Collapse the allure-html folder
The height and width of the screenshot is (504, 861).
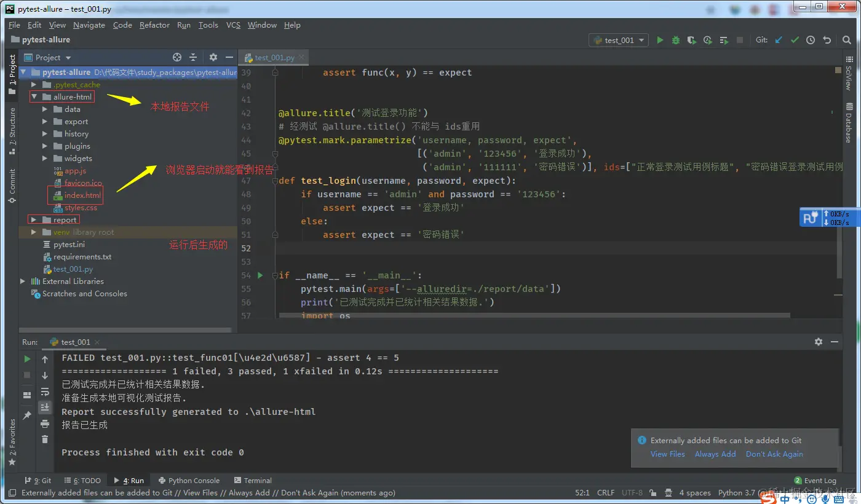pos(34,96)
